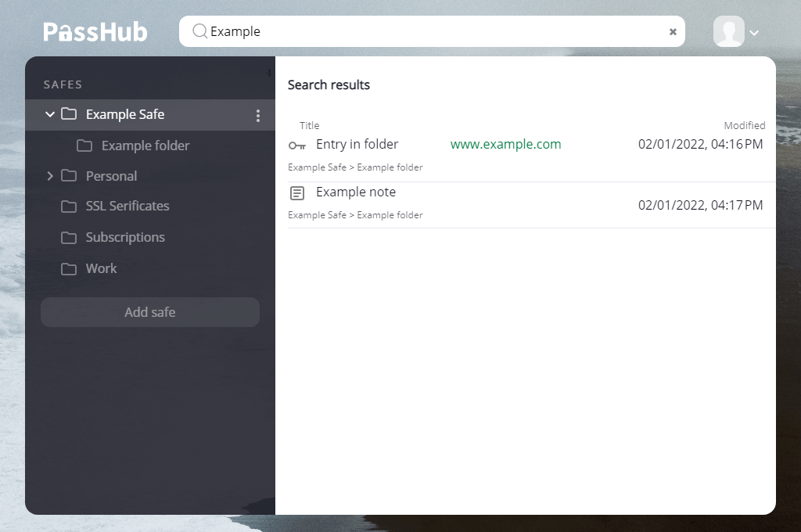Click the 04:17 PM modified date
801x532 pixels.
point(700,205)
